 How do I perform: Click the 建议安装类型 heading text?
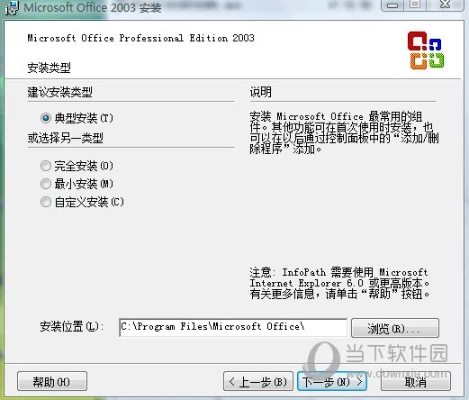point(60,92)
